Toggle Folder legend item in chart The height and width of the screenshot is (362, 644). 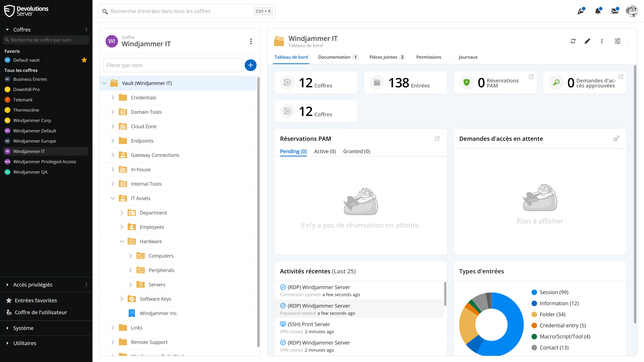(x=552, y=314)
